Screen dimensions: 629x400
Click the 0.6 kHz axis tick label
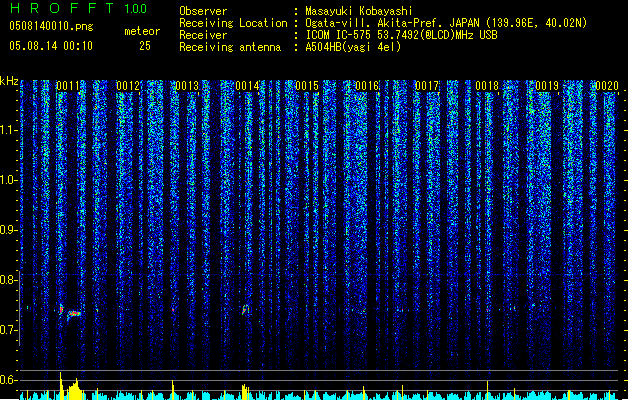click(8, 380)
